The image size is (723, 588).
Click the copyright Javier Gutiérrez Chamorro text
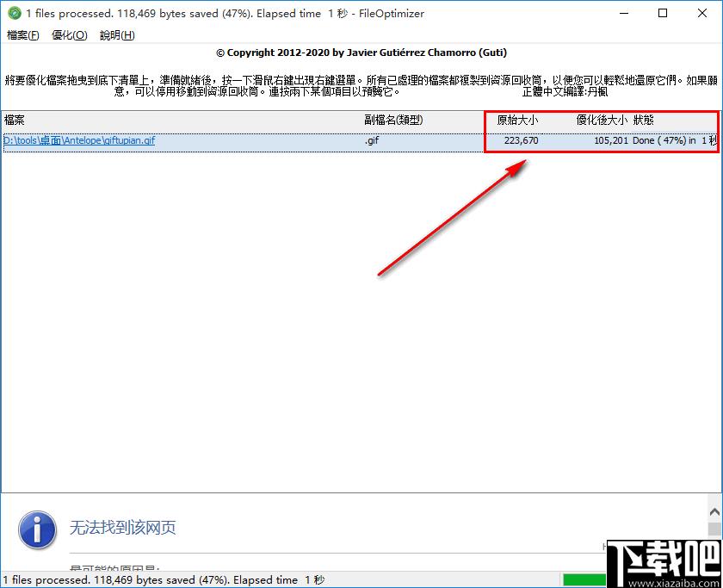pos(361,53)
